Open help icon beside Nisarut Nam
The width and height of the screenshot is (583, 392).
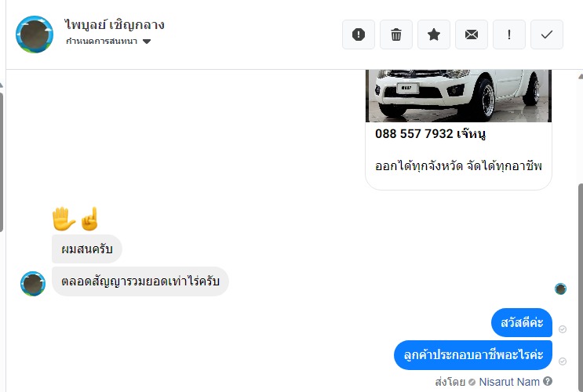coord(548,381)
